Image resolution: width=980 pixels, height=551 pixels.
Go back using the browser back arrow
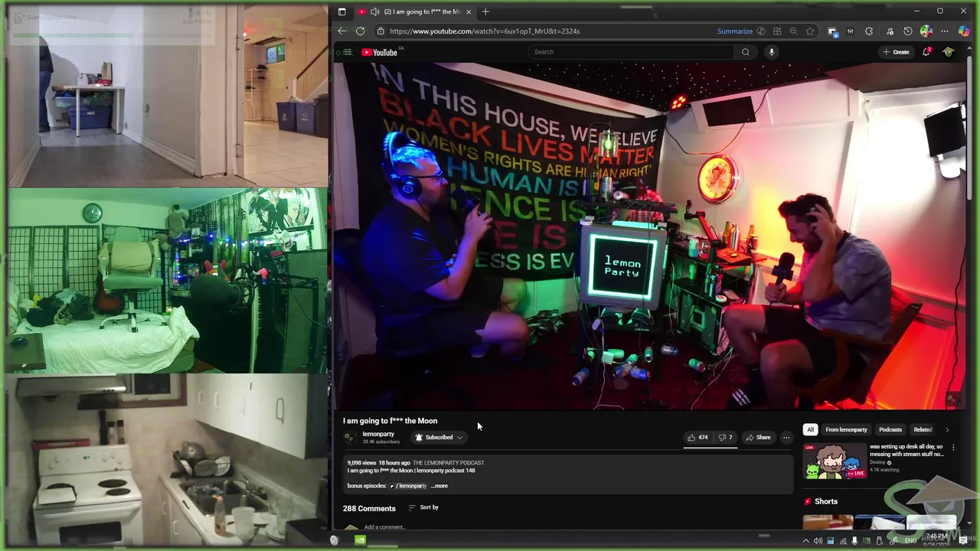[342, 31]
